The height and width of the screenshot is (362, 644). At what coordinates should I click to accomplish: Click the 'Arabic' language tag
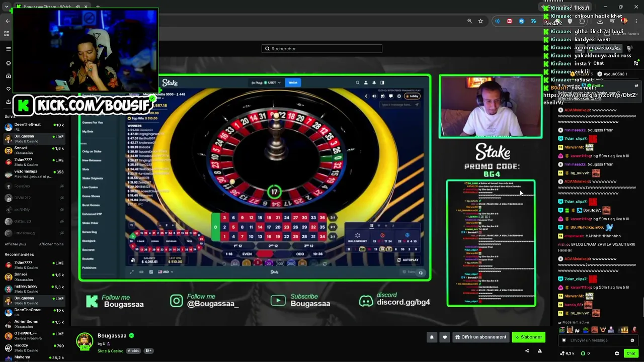click(x=133, y=351)
